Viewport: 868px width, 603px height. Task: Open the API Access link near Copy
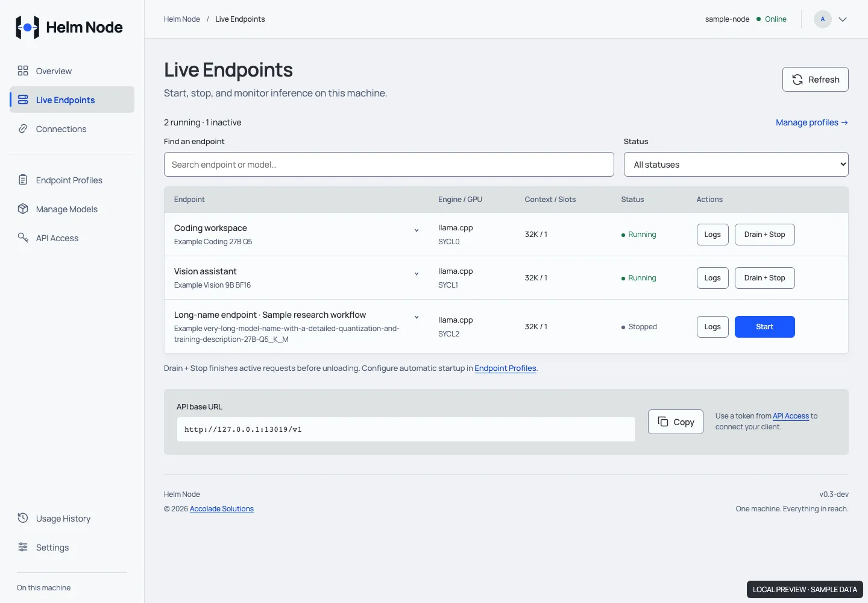click(791, 416)
